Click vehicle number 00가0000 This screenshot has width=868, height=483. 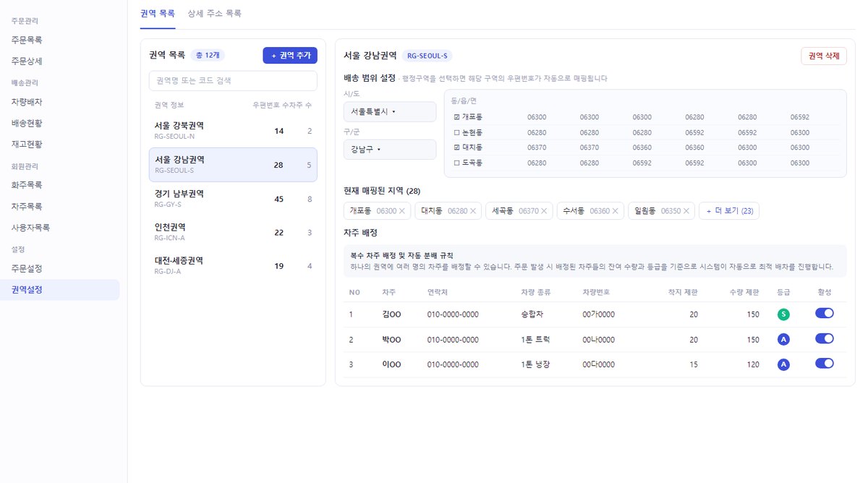598,315
